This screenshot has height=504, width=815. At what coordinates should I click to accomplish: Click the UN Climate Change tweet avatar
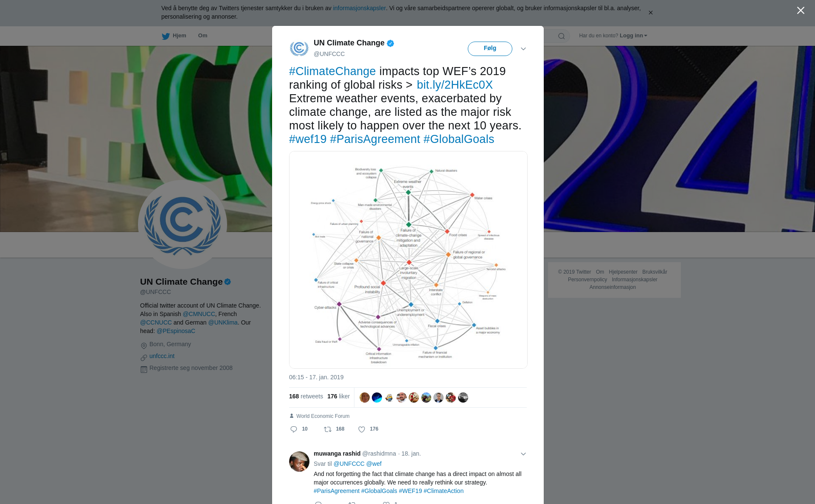[x=299, y=48]
